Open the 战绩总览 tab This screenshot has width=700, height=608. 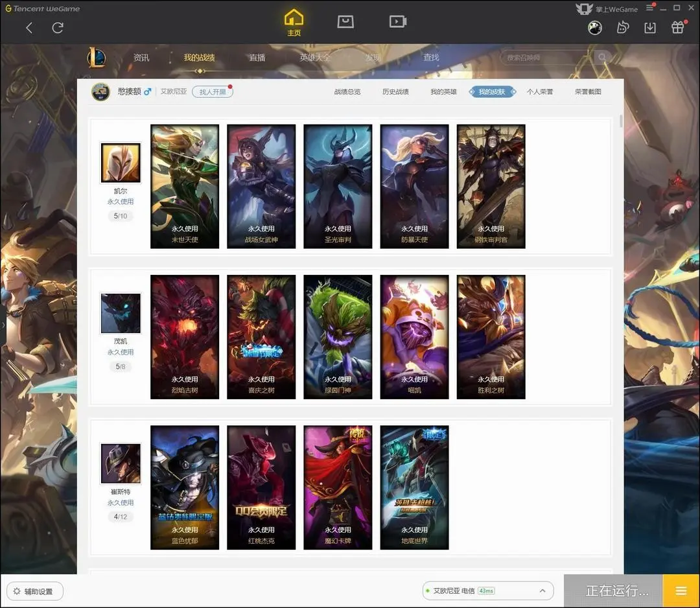[x=347, y=92]
